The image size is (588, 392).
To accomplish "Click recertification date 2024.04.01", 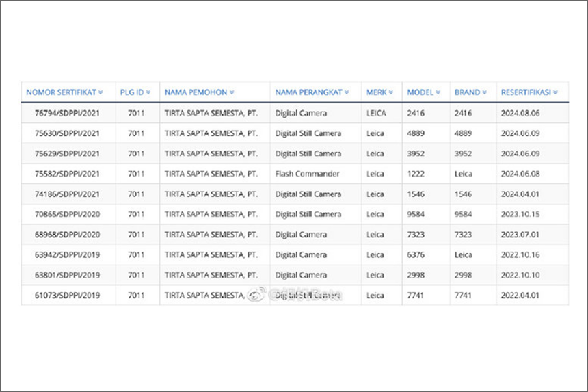I will click(x=520, y=194).
